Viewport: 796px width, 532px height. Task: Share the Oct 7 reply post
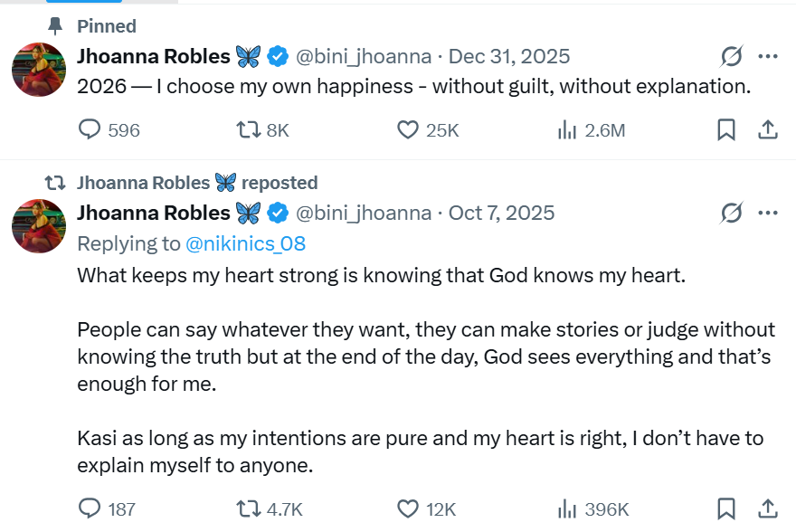pos(767,508)
